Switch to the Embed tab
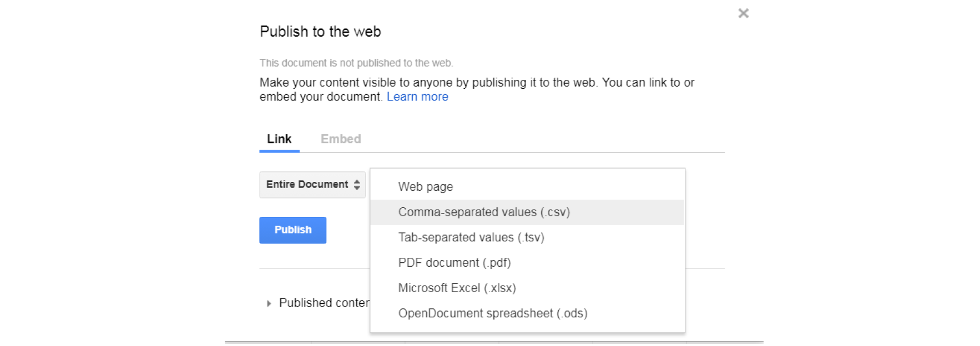Viewport: 980px width, 346px height. pyautogui.click(x=341, y=139)
